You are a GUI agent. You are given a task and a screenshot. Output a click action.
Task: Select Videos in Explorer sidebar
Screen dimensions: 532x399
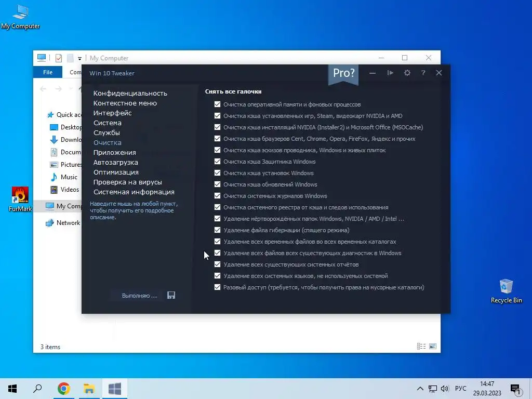point(65,189)
